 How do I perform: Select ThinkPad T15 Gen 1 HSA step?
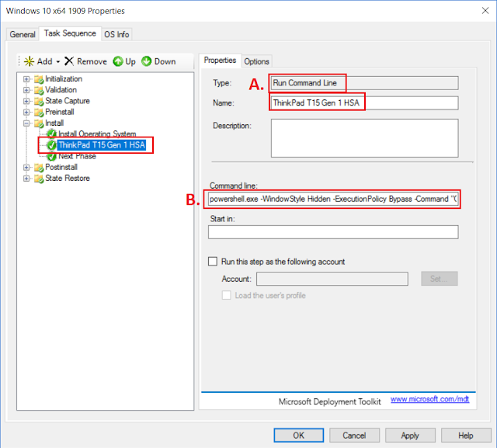tap(102, 145)
